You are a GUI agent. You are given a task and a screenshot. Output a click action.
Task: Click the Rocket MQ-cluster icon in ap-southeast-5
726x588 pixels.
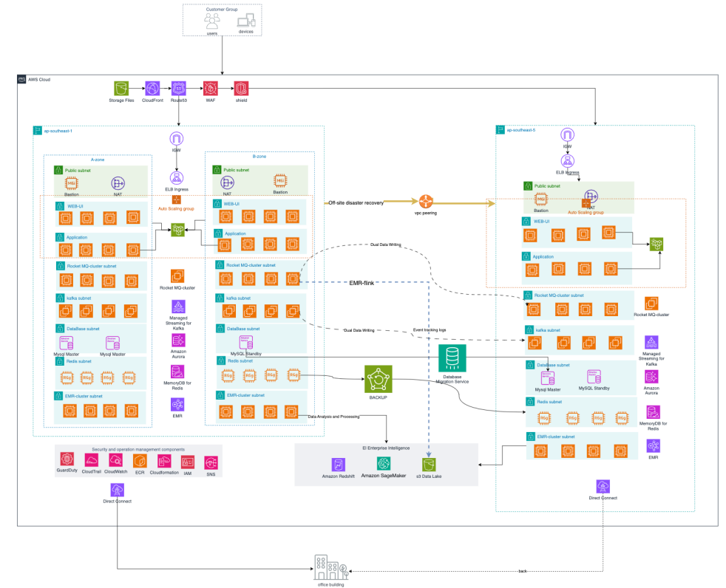tap(651, 304)
